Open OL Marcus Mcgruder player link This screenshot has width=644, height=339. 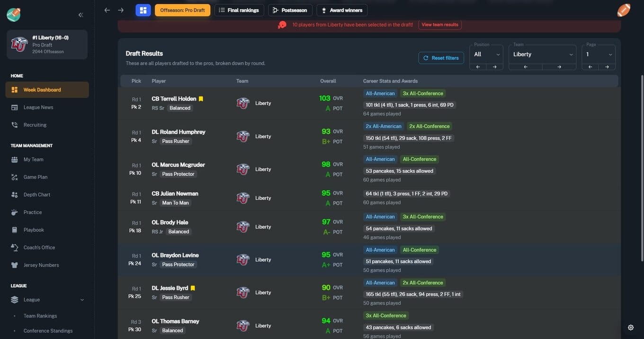(178, 165)
